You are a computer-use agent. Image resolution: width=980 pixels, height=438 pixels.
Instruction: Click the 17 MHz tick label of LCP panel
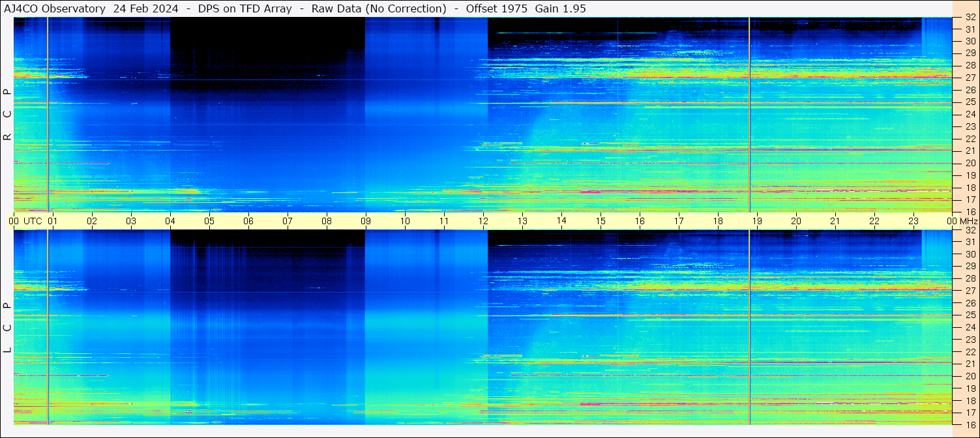(970, 413)
